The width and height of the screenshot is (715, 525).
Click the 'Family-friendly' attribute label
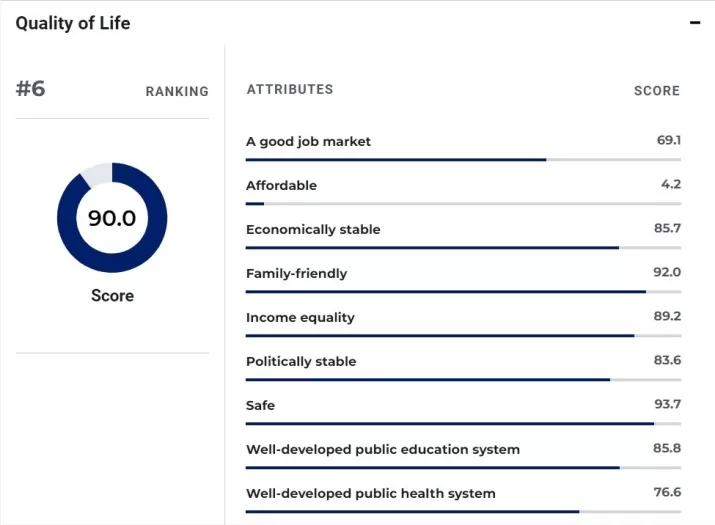pyautogui.click(x=296, y=274)
